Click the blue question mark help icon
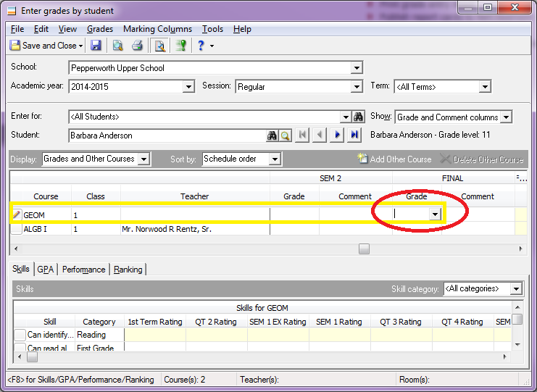The image size is (537, 392). pyautogui.click(x=201, y=46)
